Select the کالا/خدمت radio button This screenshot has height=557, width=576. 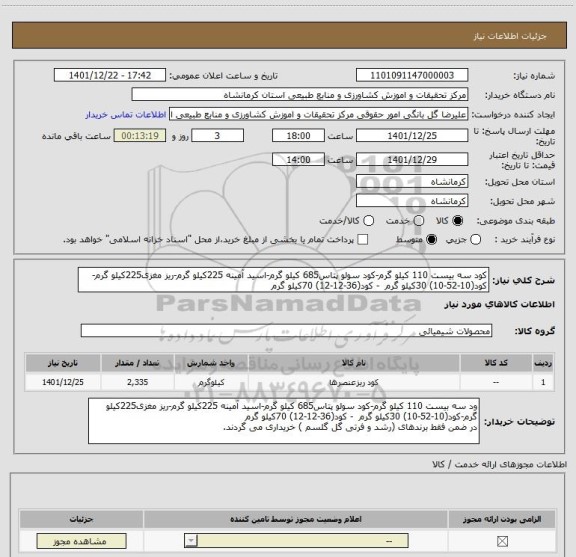pos(368,220)
